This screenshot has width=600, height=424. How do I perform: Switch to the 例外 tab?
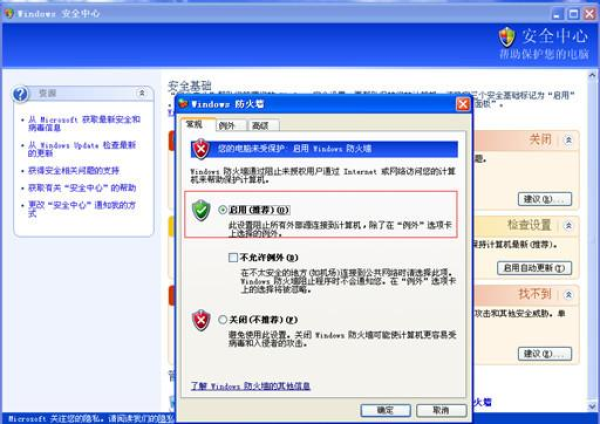point(231,126)
